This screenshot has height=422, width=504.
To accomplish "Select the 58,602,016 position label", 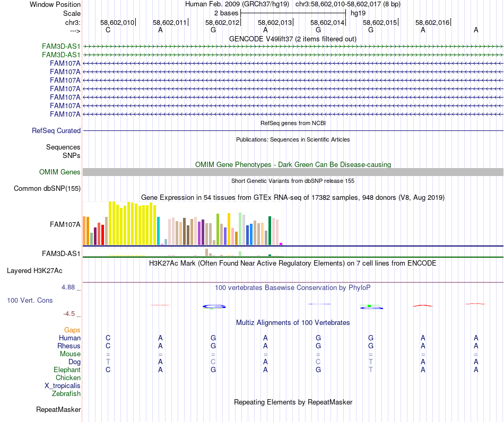I will coord(432,22).
